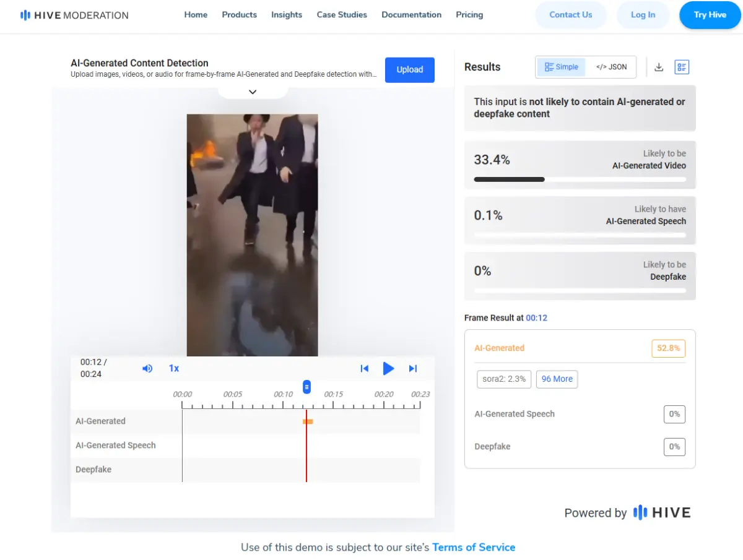Viewport: 743px width, 560px height.
Task: Click the results list view icon
Action: [x=682, y=67]
